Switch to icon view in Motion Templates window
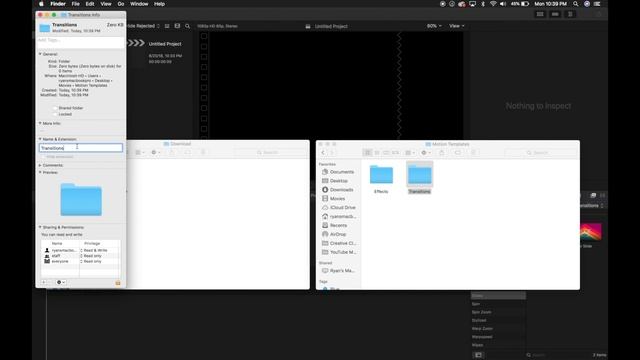Viewport: 640px width, 360px height. tap(367, 153)
